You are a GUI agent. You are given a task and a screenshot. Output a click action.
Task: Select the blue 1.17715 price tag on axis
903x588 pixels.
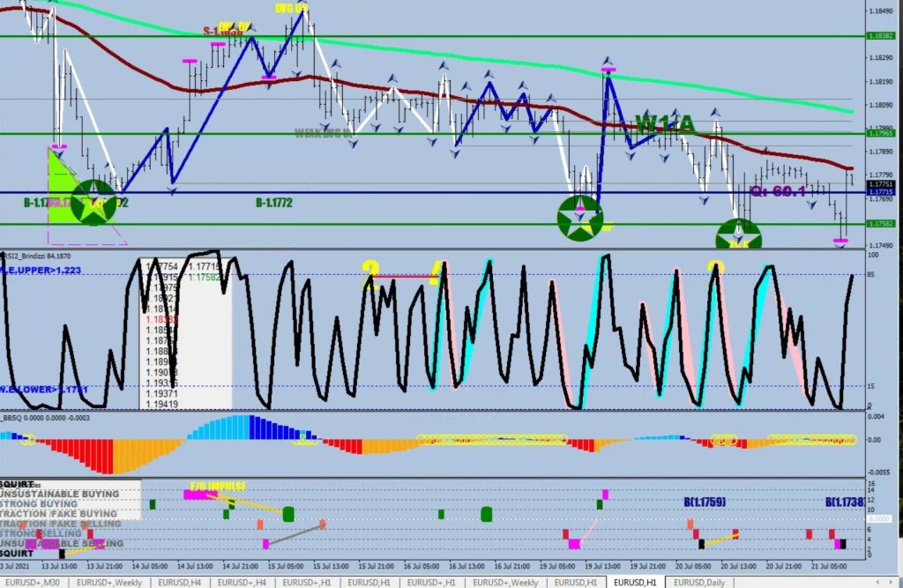pyautogui.click(x=880, y=192)
